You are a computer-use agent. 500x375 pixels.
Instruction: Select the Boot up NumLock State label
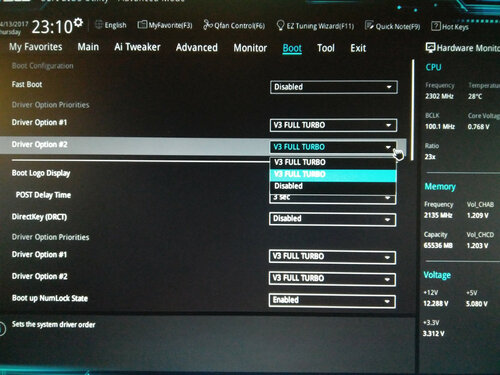tap(50, 298)
